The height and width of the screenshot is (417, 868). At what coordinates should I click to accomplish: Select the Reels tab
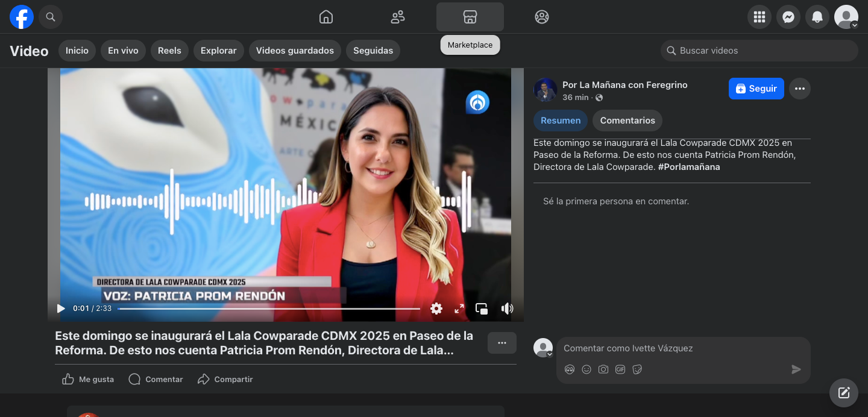(169, 51)
